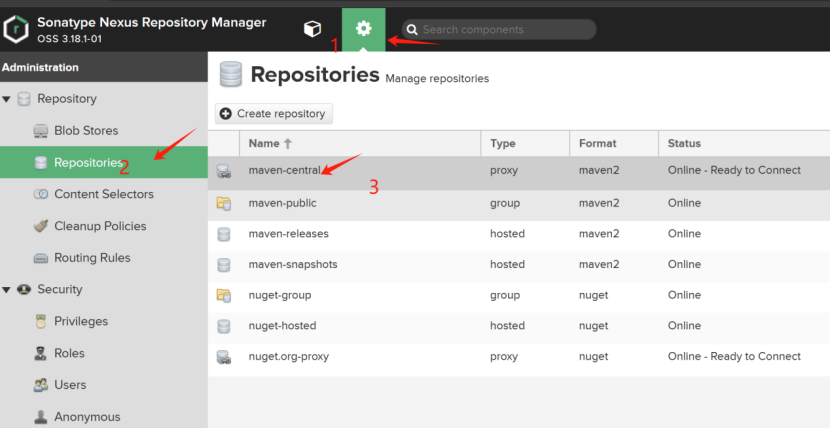Click the nuget-group folder icon
The image size is (830, 428).
[x=224, y=295]
